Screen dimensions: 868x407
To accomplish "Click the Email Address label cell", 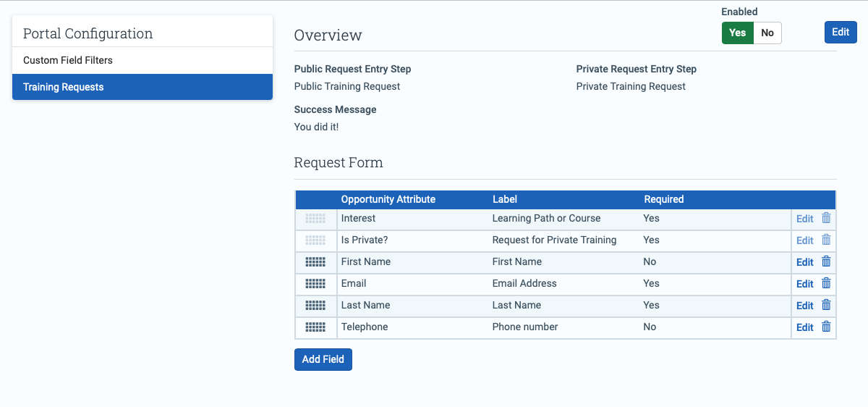I will 524,283.
